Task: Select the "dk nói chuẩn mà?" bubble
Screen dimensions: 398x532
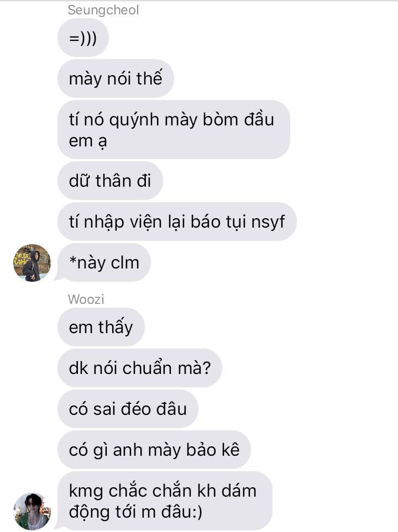Action: coord(140,368)
